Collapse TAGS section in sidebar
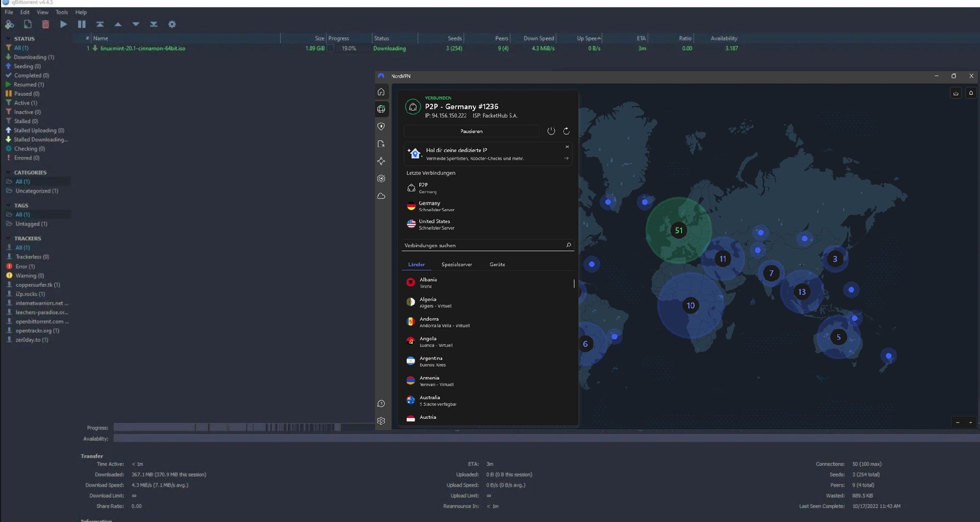The image size is (980, 522). pyautogui.click(x=8, y=206)
